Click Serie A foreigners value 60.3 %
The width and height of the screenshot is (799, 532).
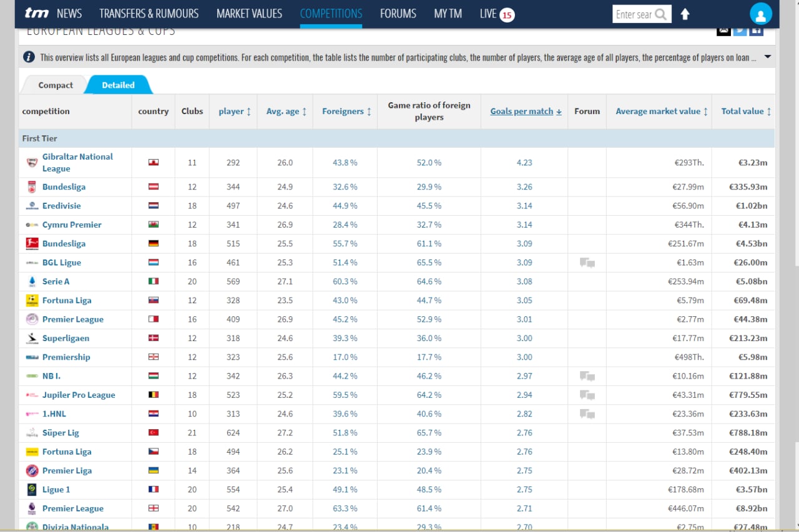[345, 281]
